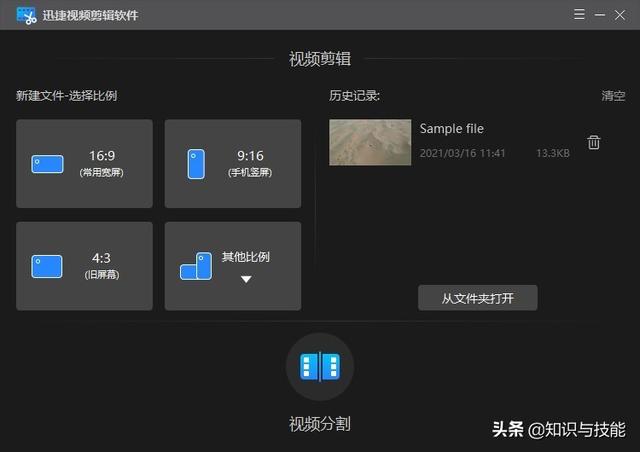Click the 9:16 vertical phone icon
The image size is (640, 452).
196,164
